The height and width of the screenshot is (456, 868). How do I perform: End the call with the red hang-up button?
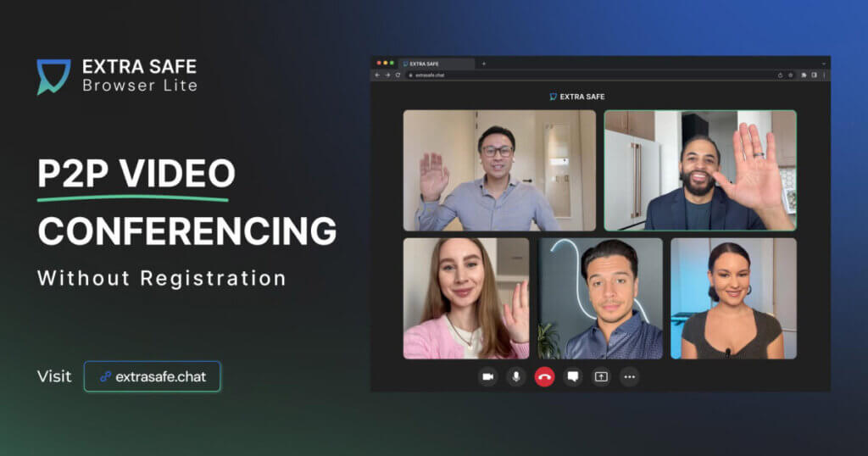pyautogui.click(x=545, y=377)
